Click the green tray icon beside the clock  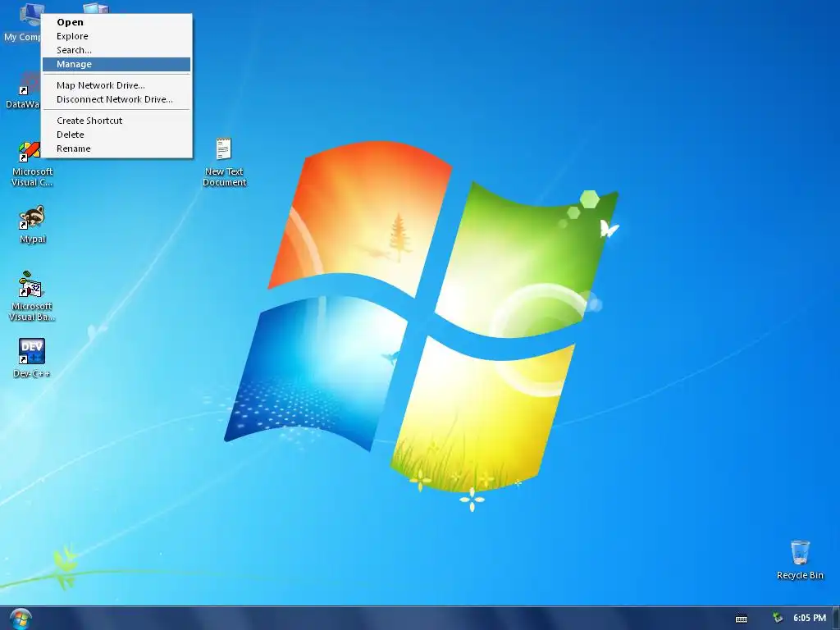click(778, 619)
